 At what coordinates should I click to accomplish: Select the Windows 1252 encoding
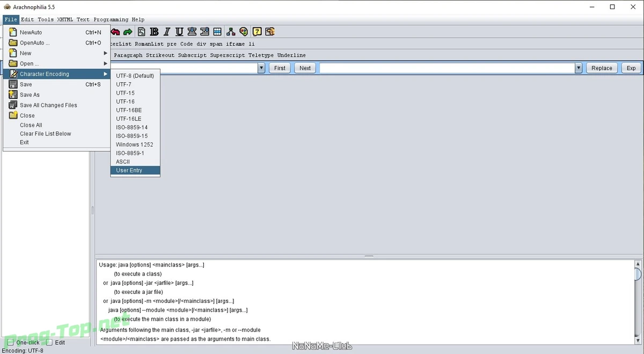click(x=135, y=145)
